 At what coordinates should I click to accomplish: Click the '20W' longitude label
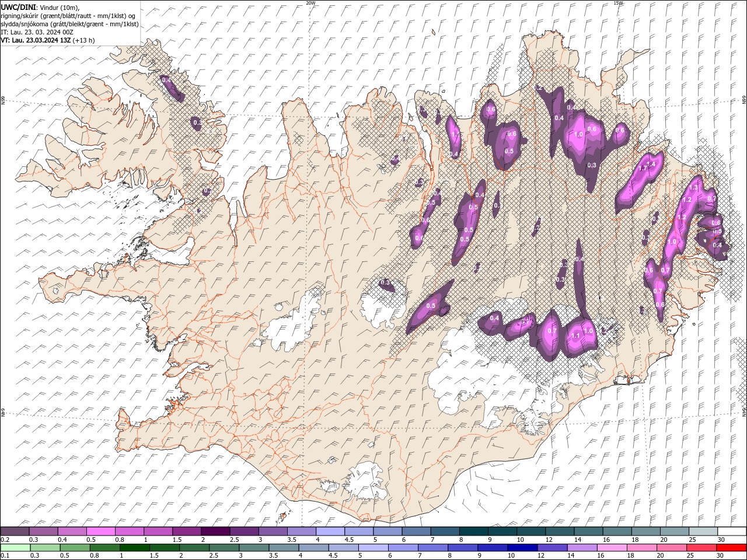click(310, 3)
